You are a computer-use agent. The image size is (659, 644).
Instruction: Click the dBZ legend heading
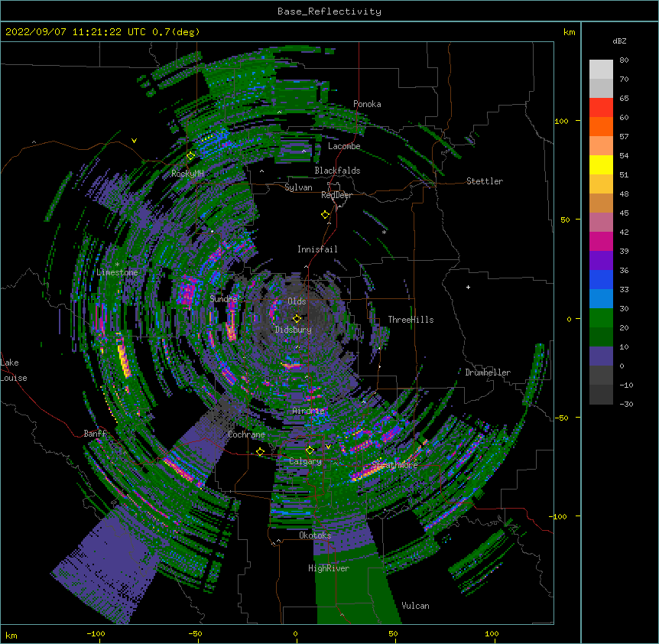(x=619, y=41)
